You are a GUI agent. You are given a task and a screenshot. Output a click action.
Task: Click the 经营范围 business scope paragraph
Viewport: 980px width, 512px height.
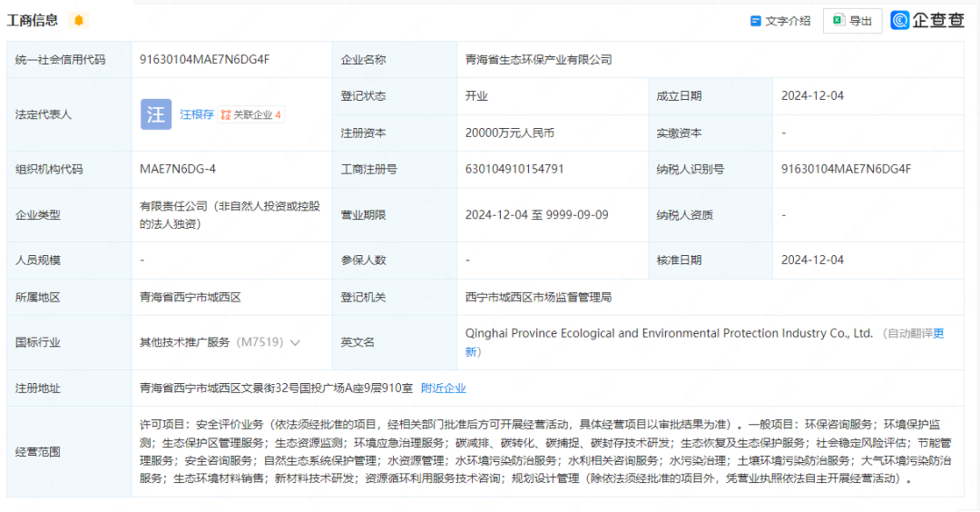[x=545, y=451]
